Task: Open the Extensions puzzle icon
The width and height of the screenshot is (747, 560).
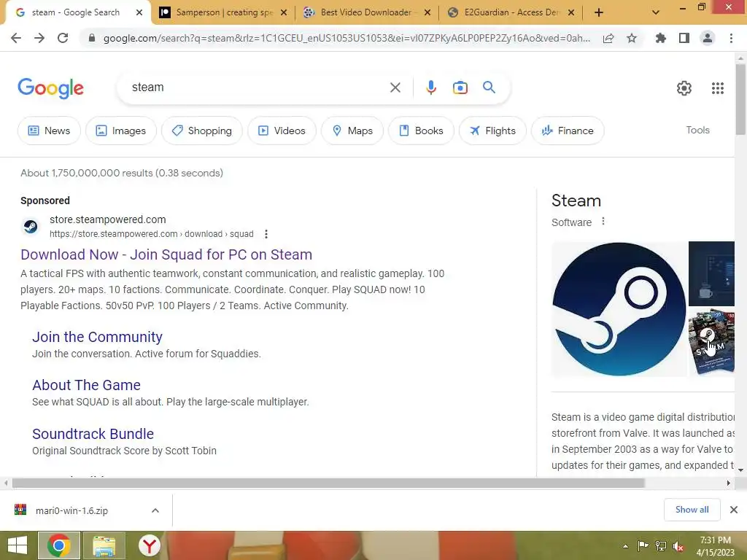Action: click(x=661, y=38)
